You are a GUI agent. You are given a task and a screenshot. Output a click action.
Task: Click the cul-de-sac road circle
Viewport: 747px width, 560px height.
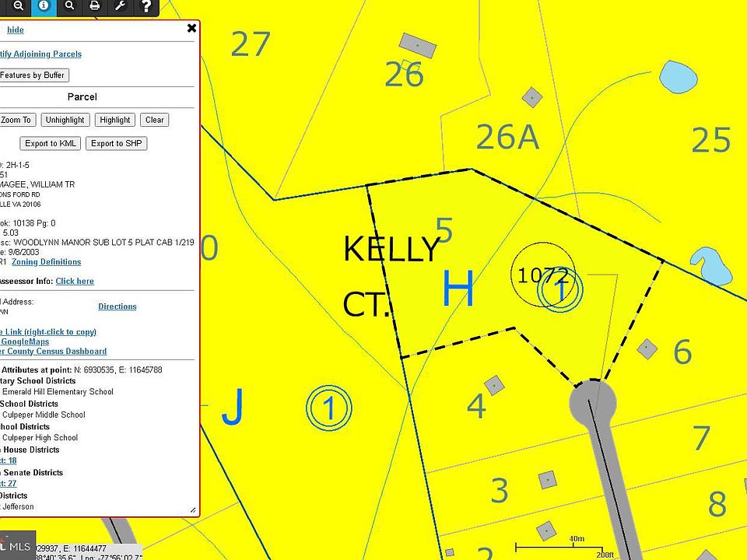pyautogui.click(x=593, y=403)
